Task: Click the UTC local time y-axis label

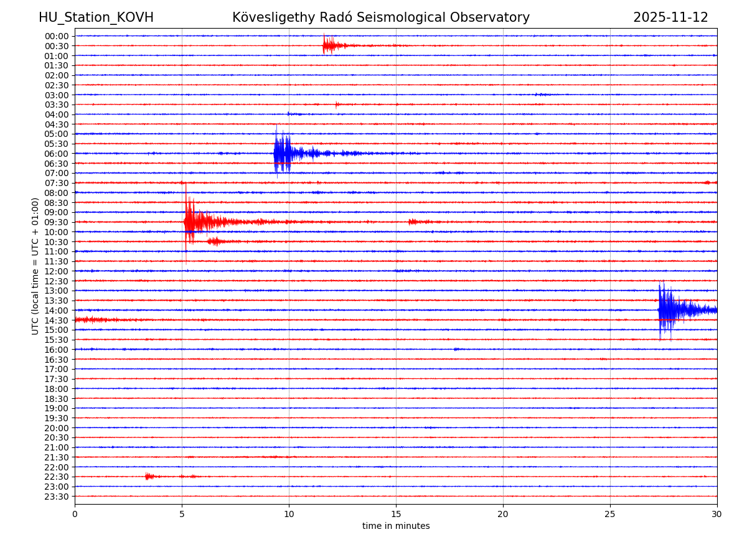Action: [x=35, y=266]
